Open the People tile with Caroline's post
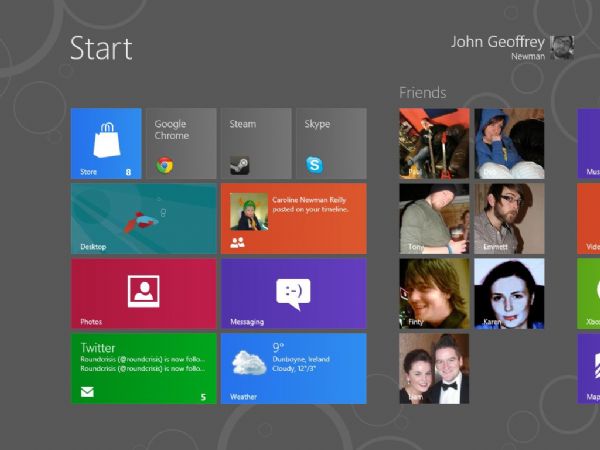Image resolution: width=600 pixels, height=450 pixels. (x=293, y=218)
